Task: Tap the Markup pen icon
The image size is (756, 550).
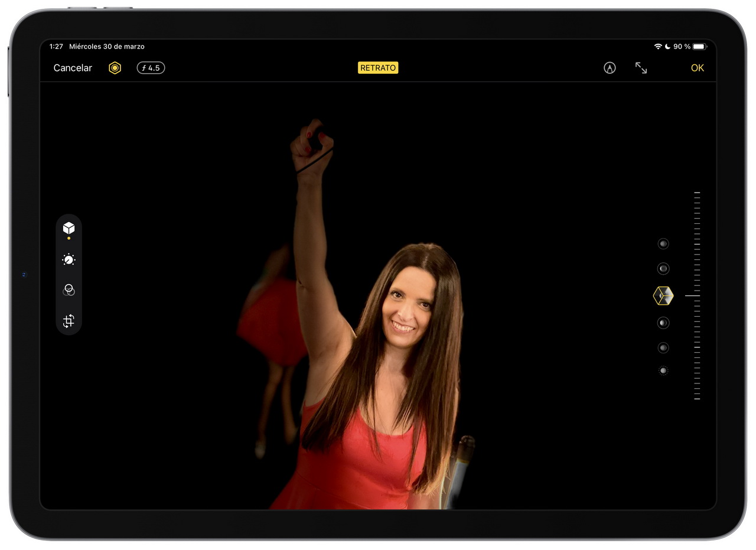Action: (610, 68)
